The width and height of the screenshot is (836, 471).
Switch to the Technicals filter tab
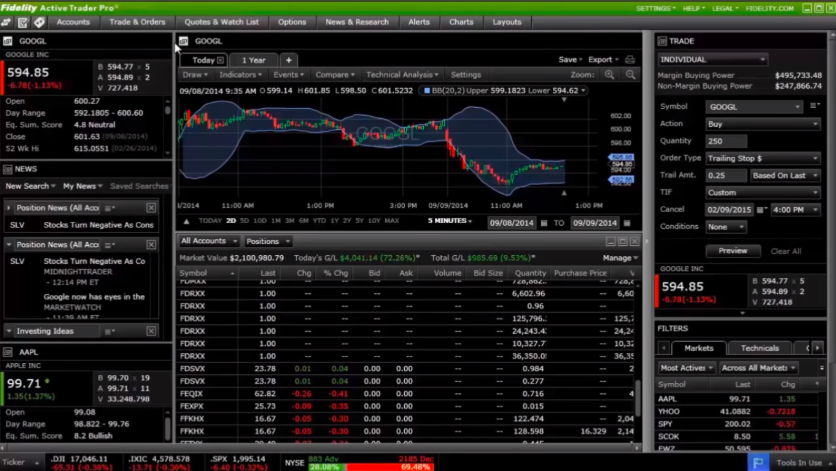760,348
